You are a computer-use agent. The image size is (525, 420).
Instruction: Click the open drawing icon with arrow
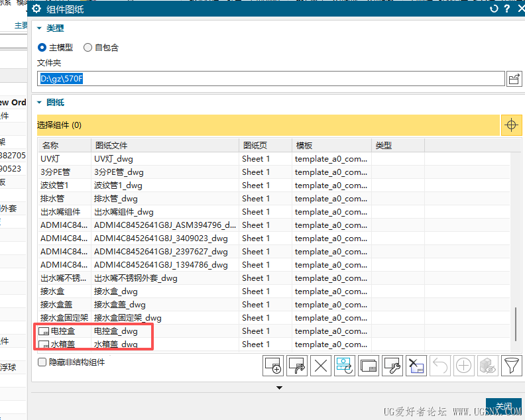click(297, 366)
